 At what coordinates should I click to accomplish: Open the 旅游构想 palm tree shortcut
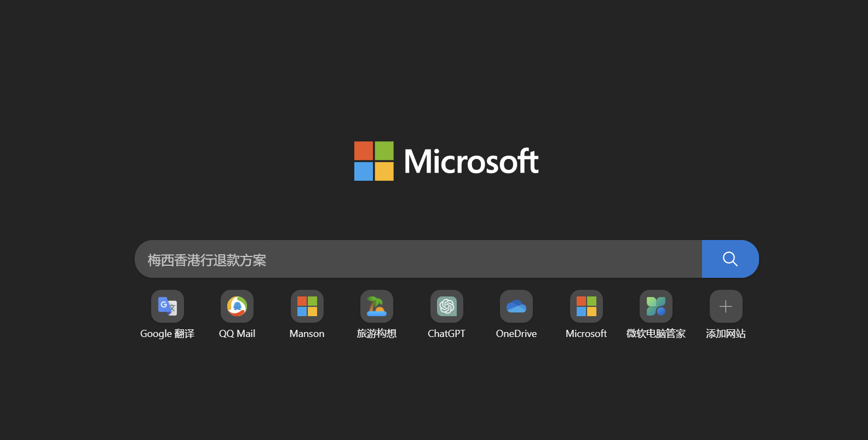click(377, 306)
